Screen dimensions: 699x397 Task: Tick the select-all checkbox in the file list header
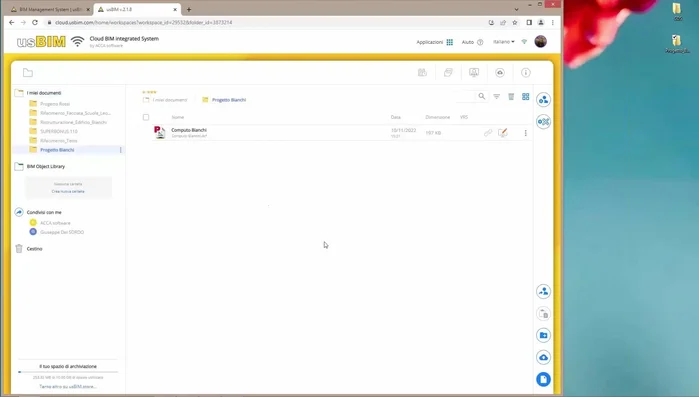click(146, 117)
